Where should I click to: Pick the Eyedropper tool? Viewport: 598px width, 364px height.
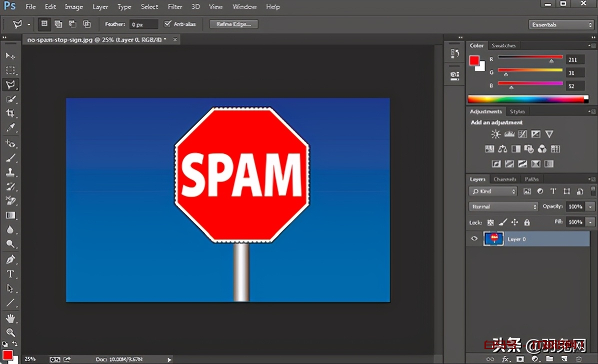pyautogui.click(x=10, y=127)
